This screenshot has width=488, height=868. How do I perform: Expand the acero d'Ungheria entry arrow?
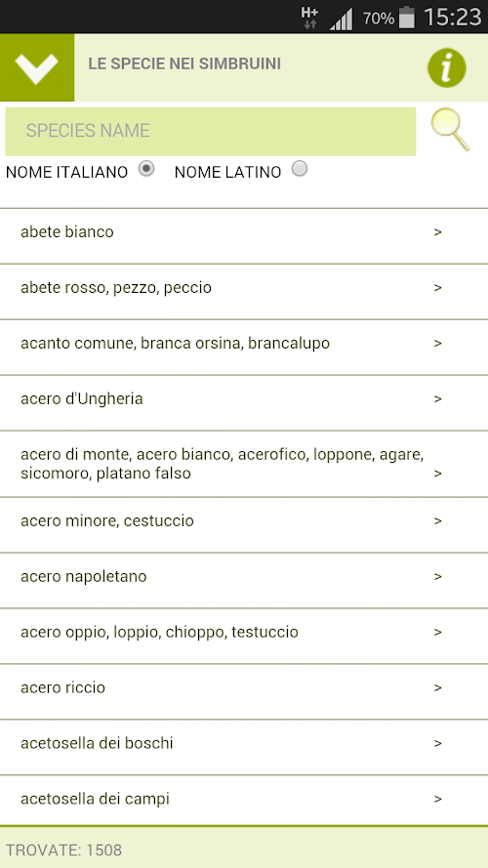437,399
